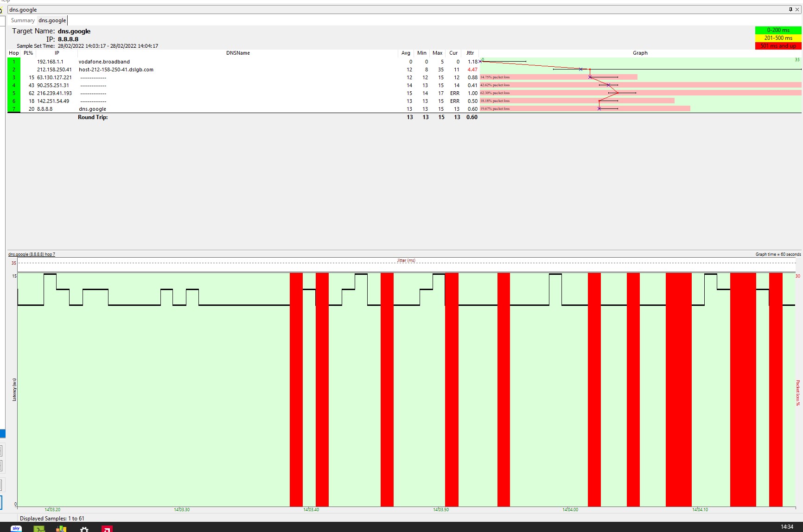This screenshot has width=803, height=532.
Task: Click the green 0-200 ms legend swatch
Action: pyautogui.click(x=778, y=30)
